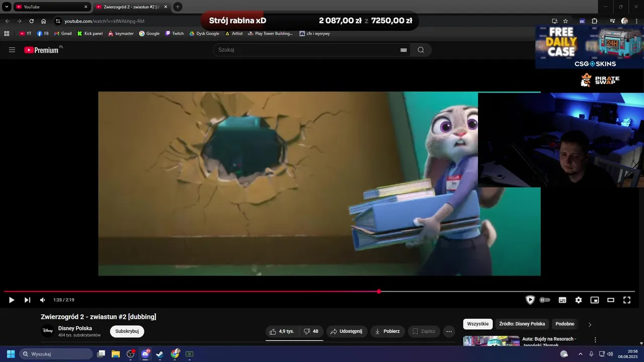This screenshot has height=362, width=644.
Task: Open the extensions puzzle menu
Action: click(594, 21)
